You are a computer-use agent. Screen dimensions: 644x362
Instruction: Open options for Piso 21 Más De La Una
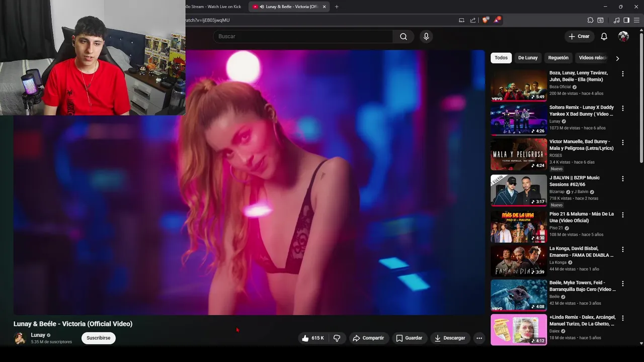(x=623, y=215)
